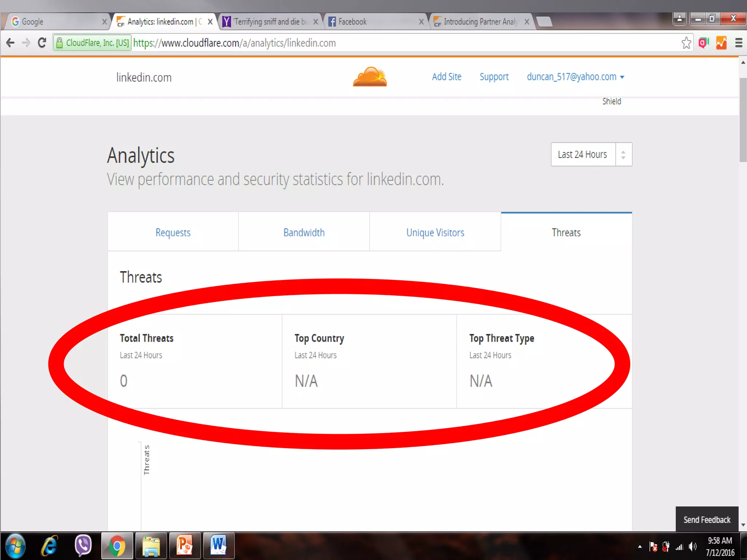The width and height of the screenshot is (747, 560).
Task: Click the Add Site link
Action: tap(446, 77)
